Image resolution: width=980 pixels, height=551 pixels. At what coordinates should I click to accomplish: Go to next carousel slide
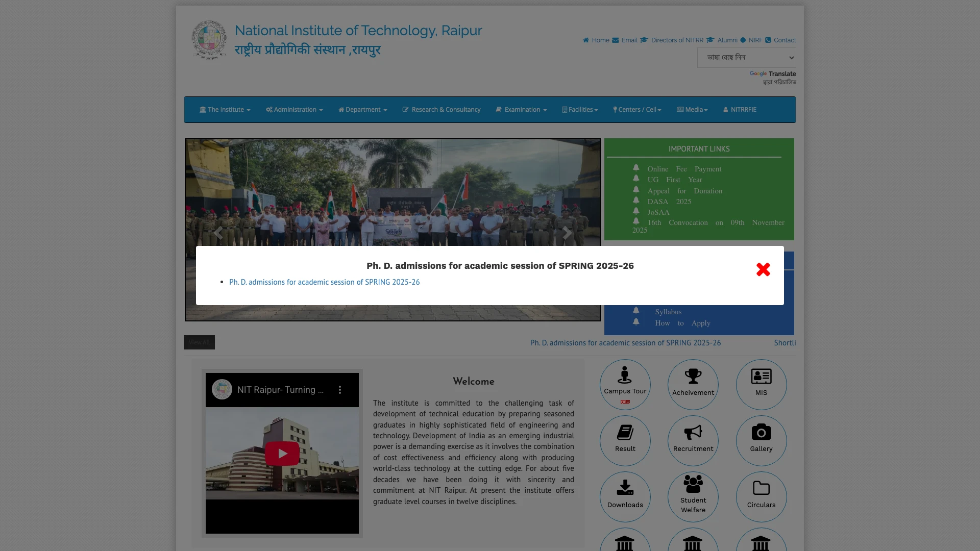(x=567, y=233)
